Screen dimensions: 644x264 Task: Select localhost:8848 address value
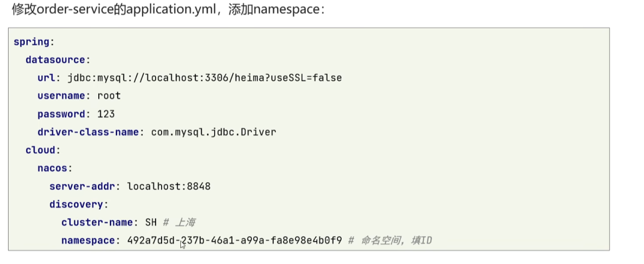click(x=169, y=187)
